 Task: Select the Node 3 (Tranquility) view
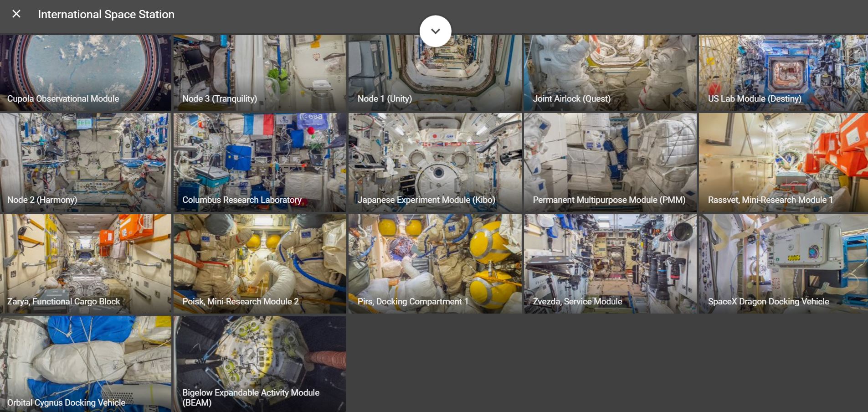(260, 73)
